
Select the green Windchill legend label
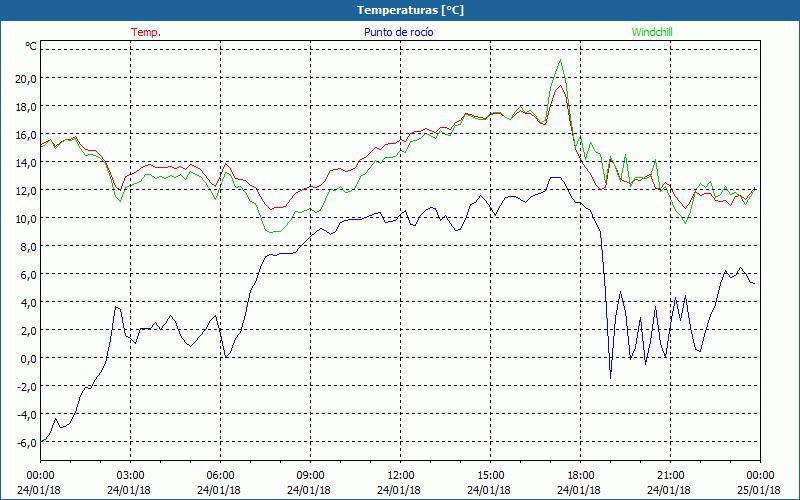[x=652, y=32]
